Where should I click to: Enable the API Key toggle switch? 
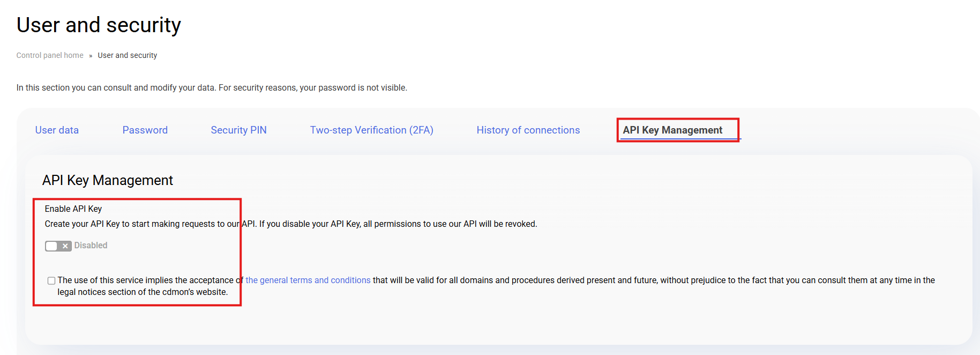tap(58, 246)
